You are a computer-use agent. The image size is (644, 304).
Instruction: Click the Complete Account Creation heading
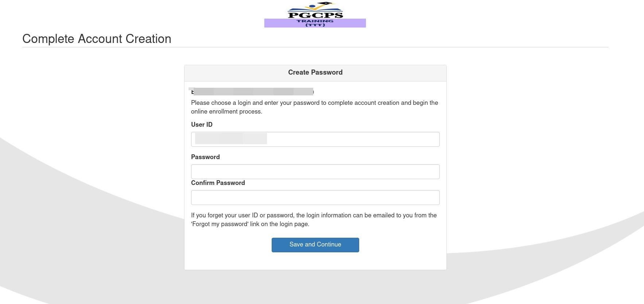pyautogui.click(x=97, y=39)
